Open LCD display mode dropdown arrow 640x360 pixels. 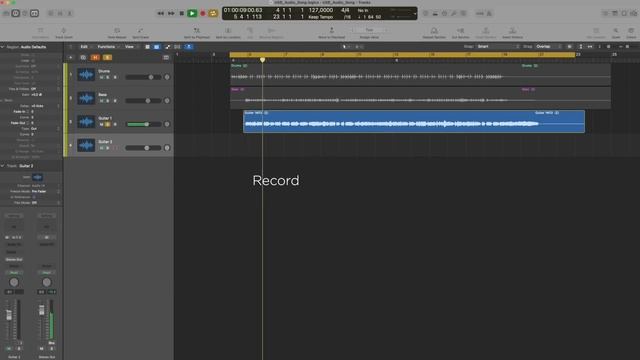click(415, 14)
